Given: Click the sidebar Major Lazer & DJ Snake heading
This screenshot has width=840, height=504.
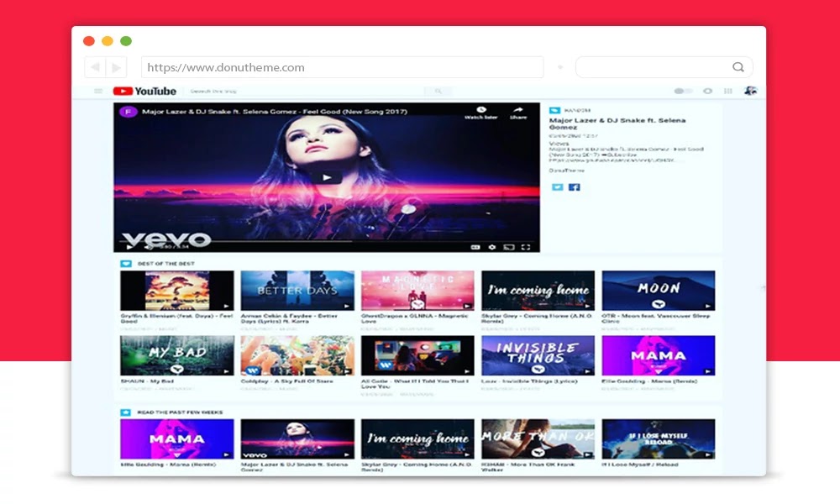Looking at the screenshot, I should pos(617,123).
